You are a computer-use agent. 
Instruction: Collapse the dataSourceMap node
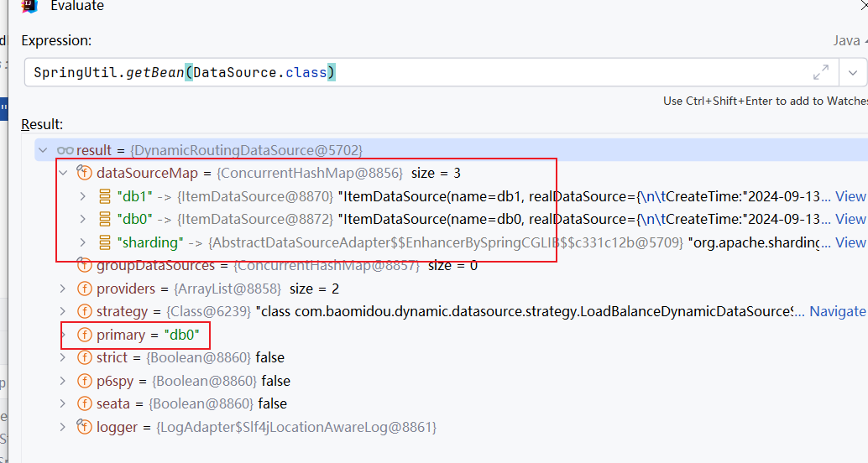pyautogui.click(x=63, y=173)
